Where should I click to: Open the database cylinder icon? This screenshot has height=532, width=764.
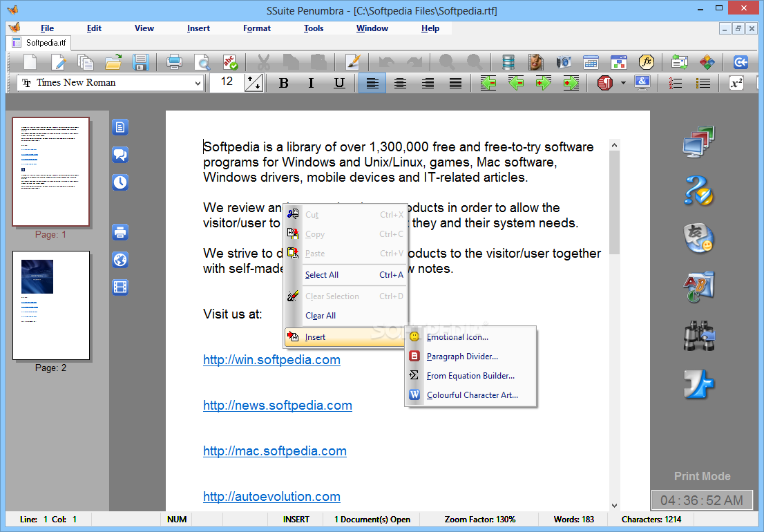tap(508, 62)
